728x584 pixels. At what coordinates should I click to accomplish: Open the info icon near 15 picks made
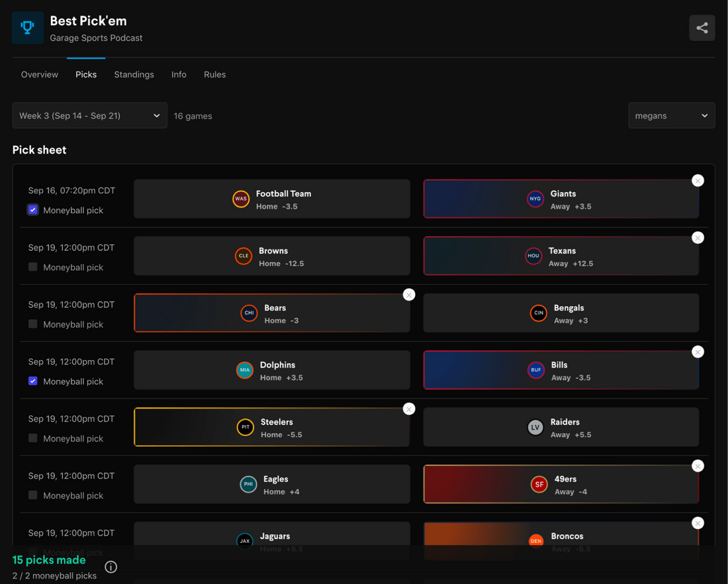(x=111, y=567)
